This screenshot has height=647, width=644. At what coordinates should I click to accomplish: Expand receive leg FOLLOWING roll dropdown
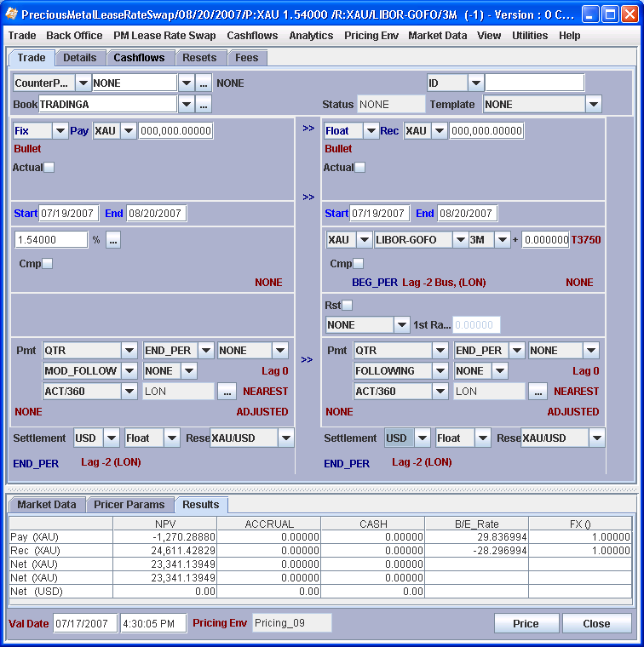click(x=440, y=371)
